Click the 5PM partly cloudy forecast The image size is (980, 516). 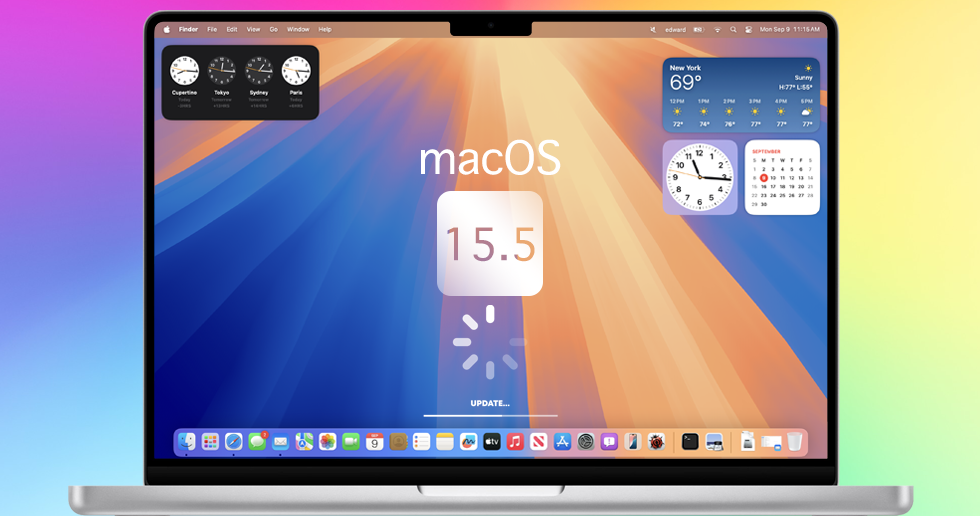(x=807, y=112)
